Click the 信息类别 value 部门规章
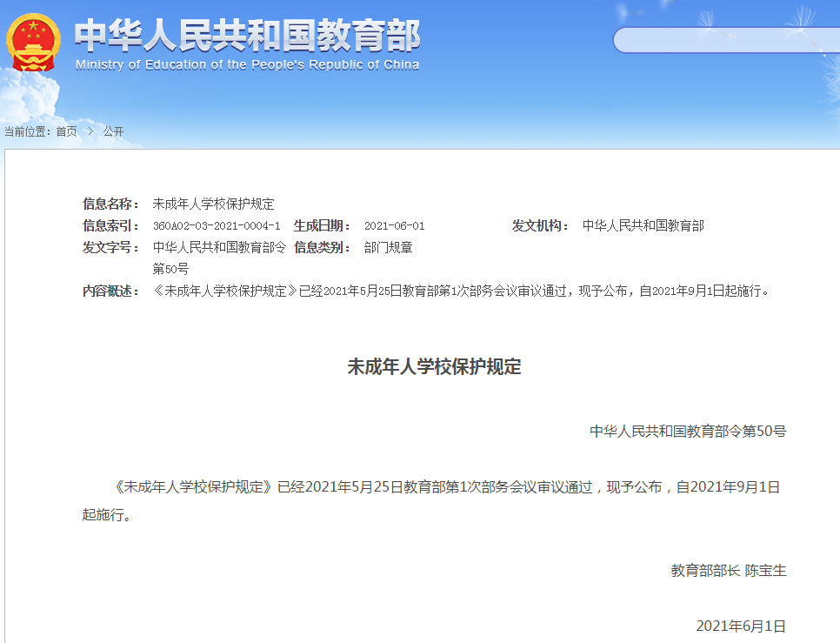 pos(388,247)
